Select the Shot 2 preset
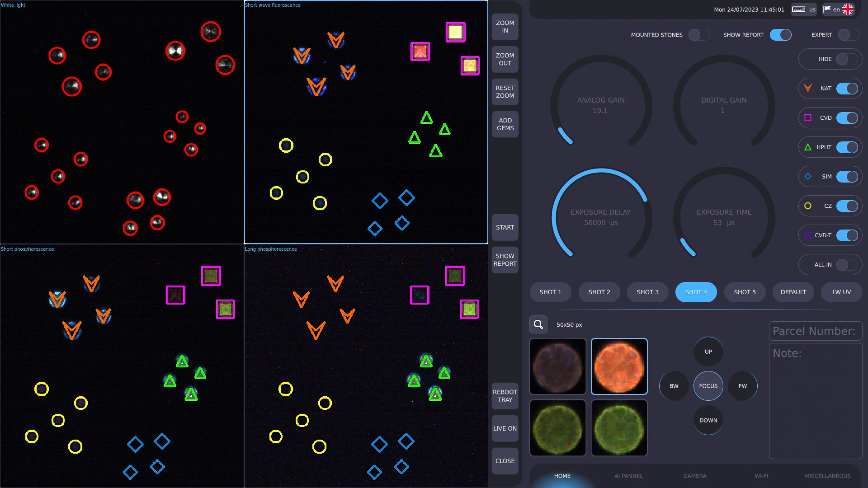868x488 pixels. click(x=599, y=292)
